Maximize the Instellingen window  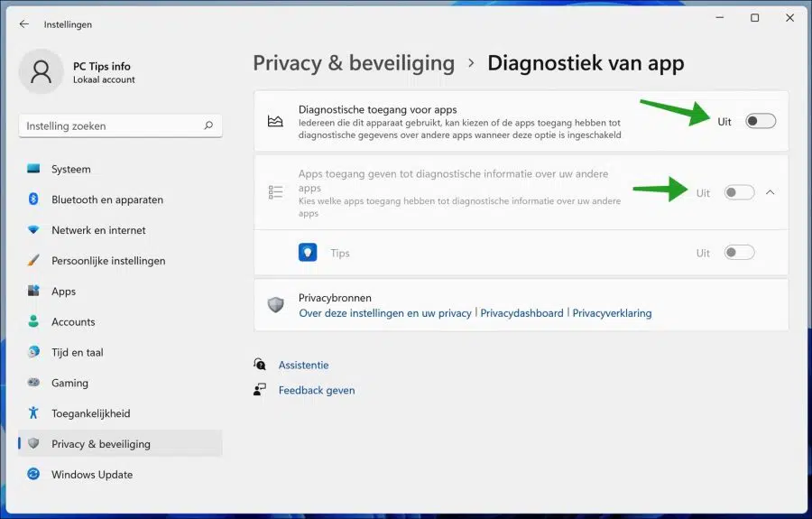pos(754,18)
